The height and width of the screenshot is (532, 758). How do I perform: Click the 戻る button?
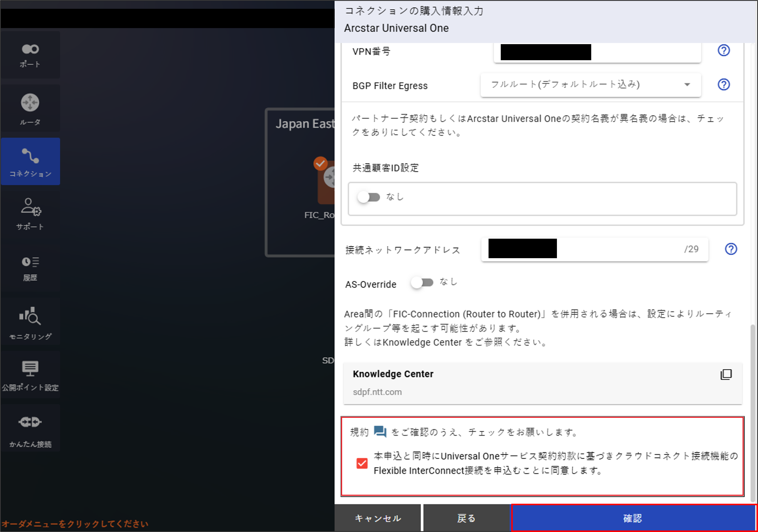(466, 518)
